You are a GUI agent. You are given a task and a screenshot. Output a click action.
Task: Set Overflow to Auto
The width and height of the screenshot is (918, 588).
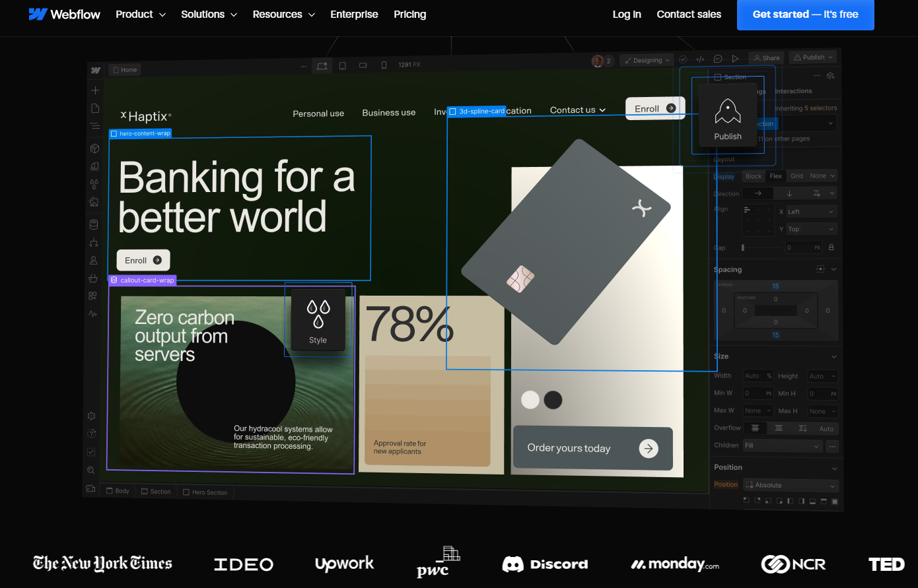tap(826, 429)
